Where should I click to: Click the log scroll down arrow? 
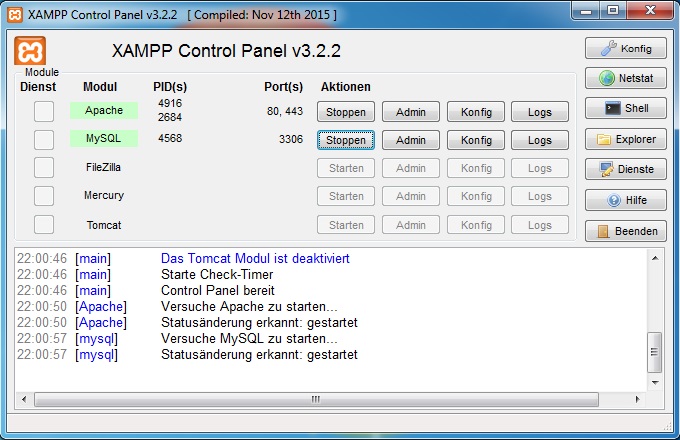tap(655, 382)
